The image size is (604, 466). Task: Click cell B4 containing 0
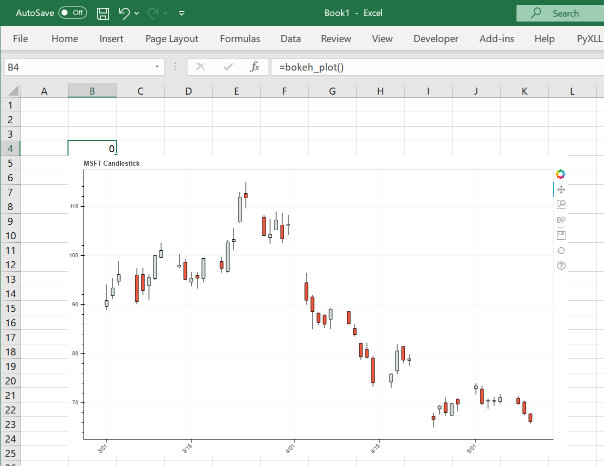(x=92, y=148)
